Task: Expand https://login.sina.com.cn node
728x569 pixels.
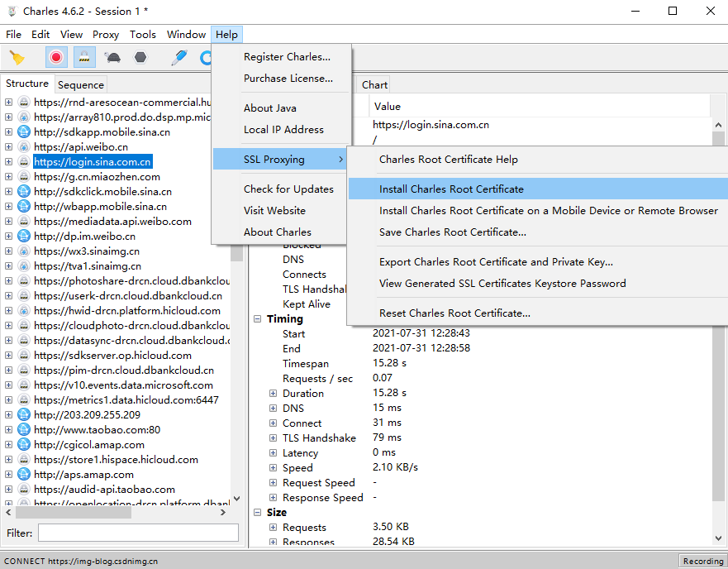Action: point(9,162)
